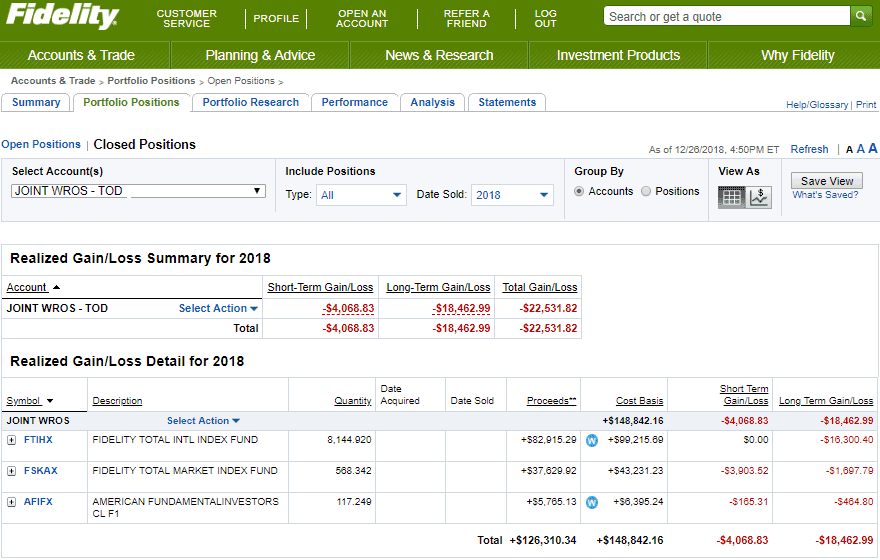This screenshot has width=880, height=560.
Task: Sort summary by Account header
Action: [33, 287]
